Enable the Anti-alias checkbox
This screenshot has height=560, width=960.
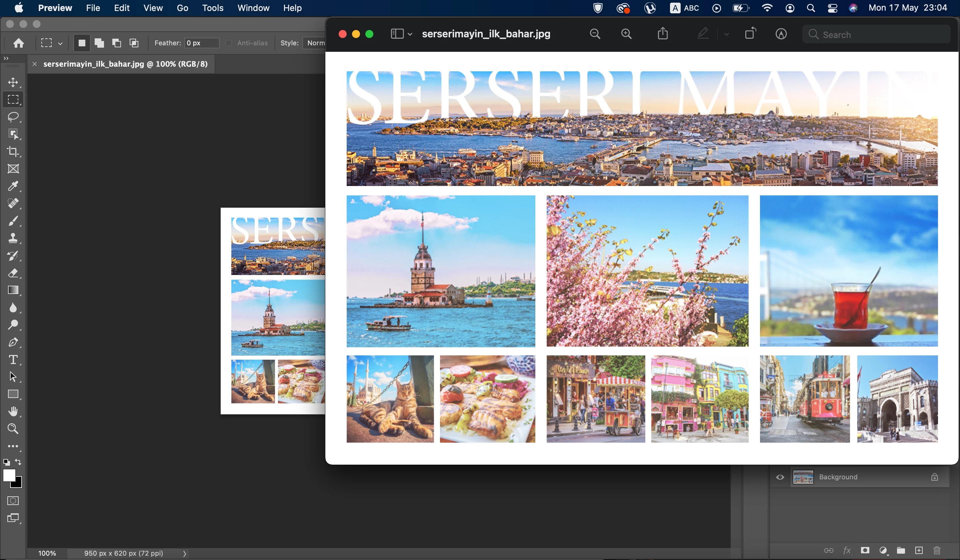pyautogui.click(x=229, y=43)
